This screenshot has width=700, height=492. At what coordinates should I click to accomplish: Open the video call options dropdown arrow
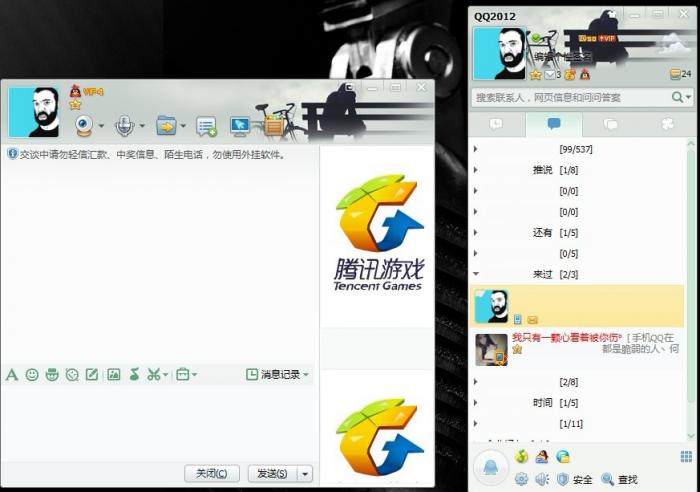coord(101,126)
